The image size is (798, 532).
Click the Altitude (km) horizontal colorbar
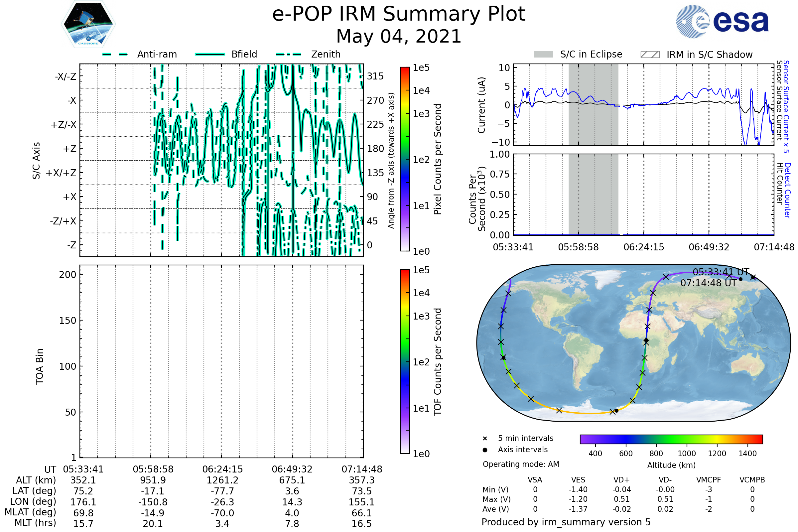671,439
